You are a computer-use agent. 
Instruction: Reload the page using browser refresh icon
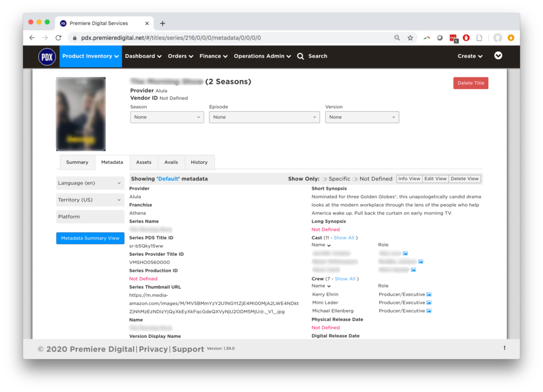58,38
